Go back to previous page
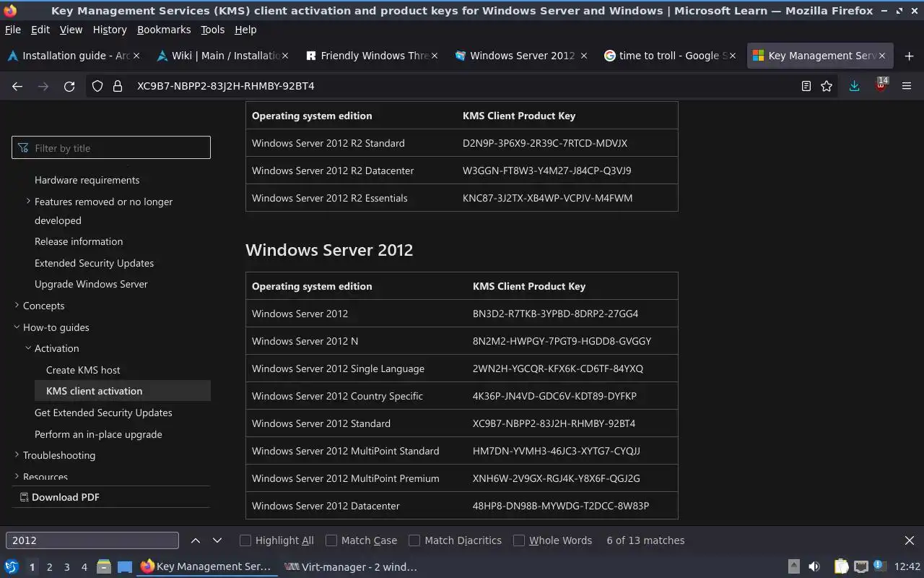 point(17,86)
